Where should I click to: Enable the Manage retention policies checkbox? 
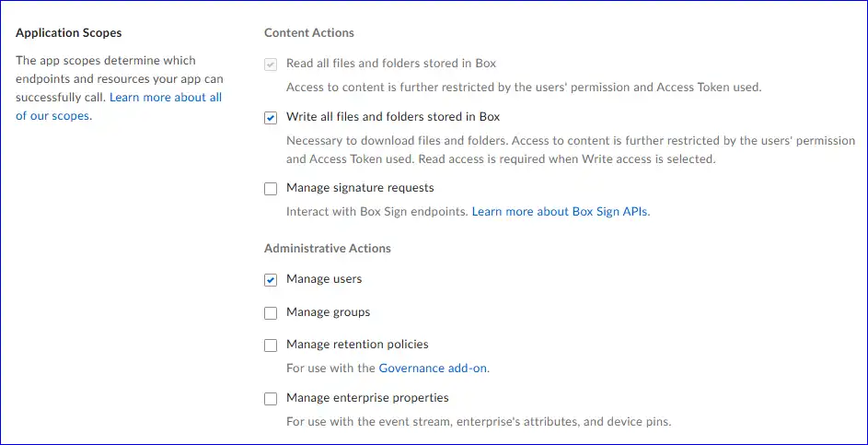271,345
